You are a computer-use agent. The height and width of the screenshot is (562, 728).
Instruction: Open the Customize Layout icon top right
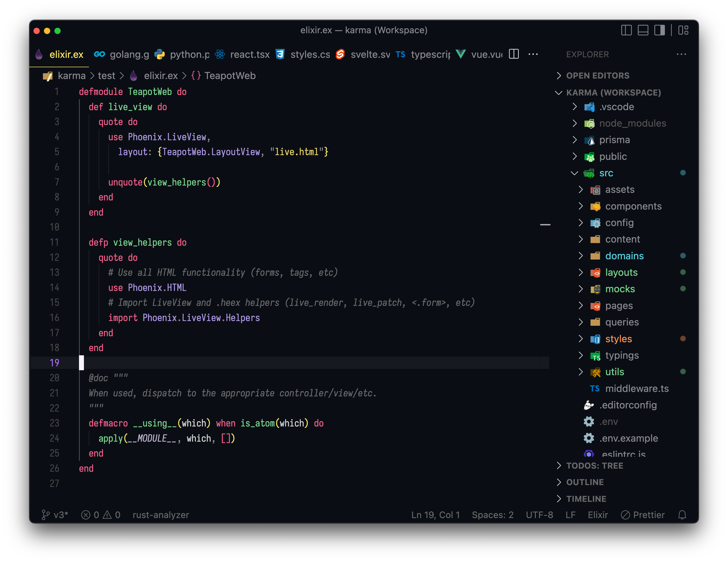coord(684,30)
